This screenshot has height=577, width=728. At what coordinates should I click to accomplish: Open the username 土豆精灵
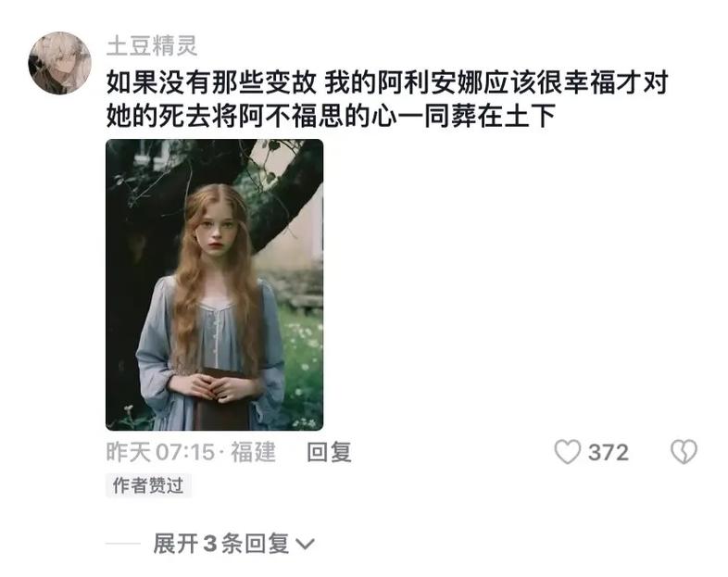[152, 46]
